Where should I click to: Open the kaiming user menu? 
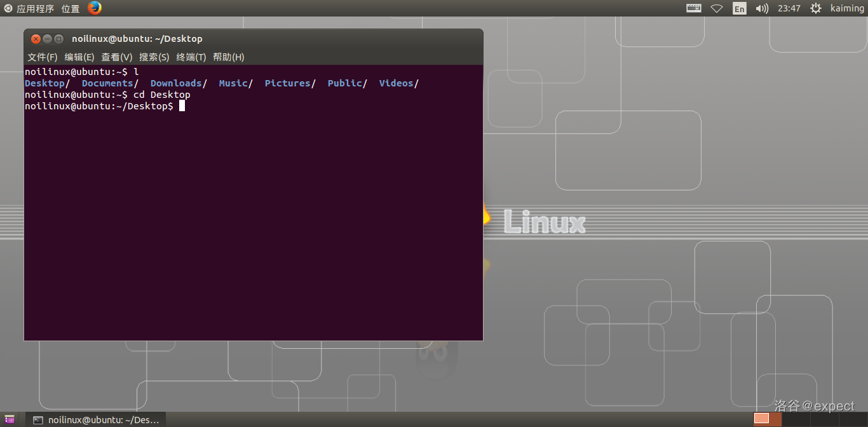847,8
